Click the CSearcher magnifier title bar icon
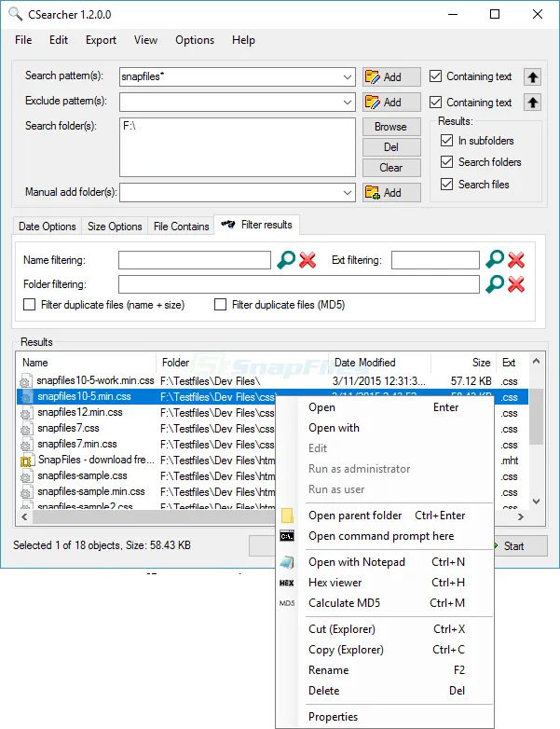The height and width of the screenshot is (729, 560). [x=15, y=14]
